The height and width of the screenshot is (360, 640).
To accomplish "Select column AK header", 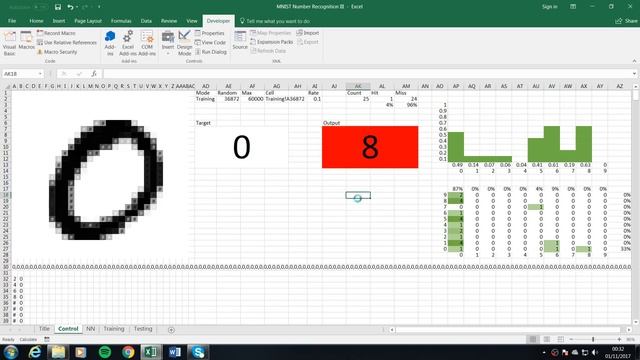I will (358, 86).
